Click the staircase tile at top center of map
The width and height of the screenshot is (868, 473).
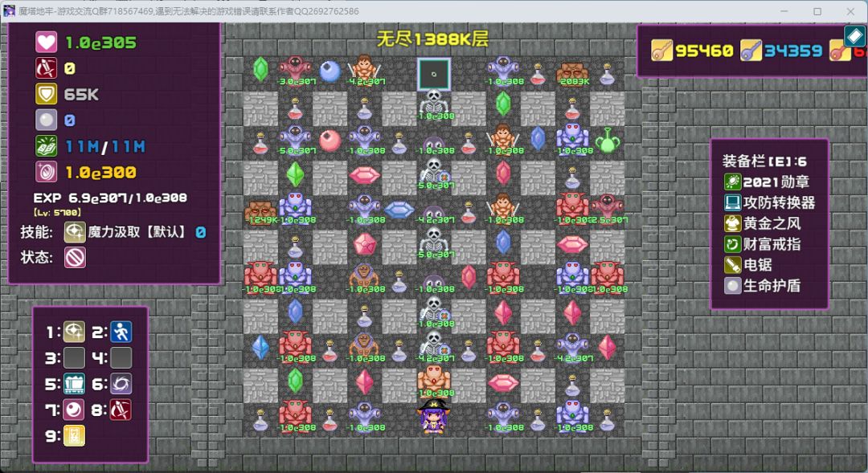pos(434,74)
